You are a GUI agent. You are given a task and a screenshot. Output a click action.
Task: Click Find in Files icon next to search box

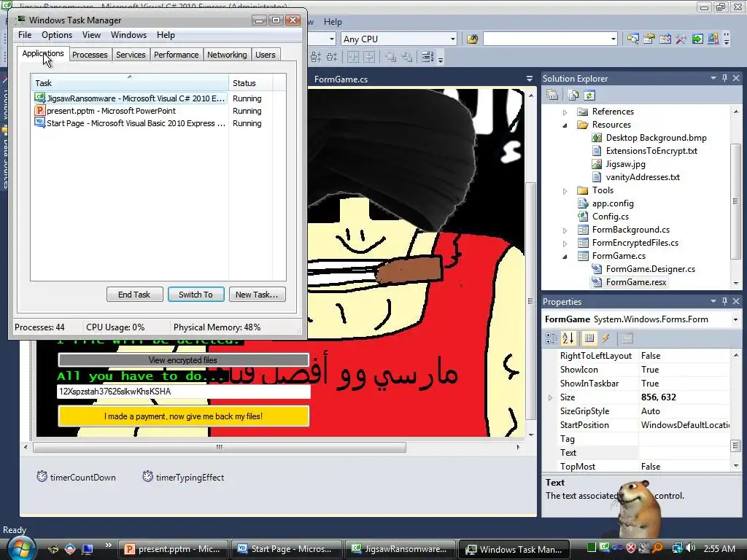472,39
